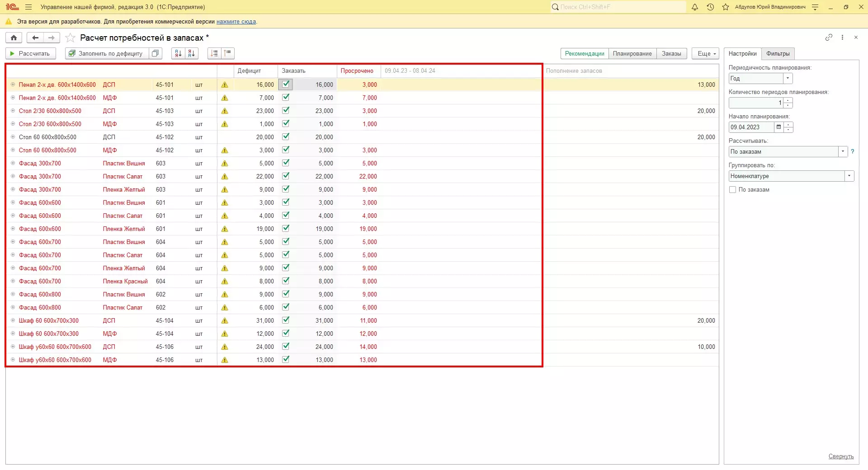Click the Home page icon
The height and width of the screenshot is (470, 868).
(14, 38)
